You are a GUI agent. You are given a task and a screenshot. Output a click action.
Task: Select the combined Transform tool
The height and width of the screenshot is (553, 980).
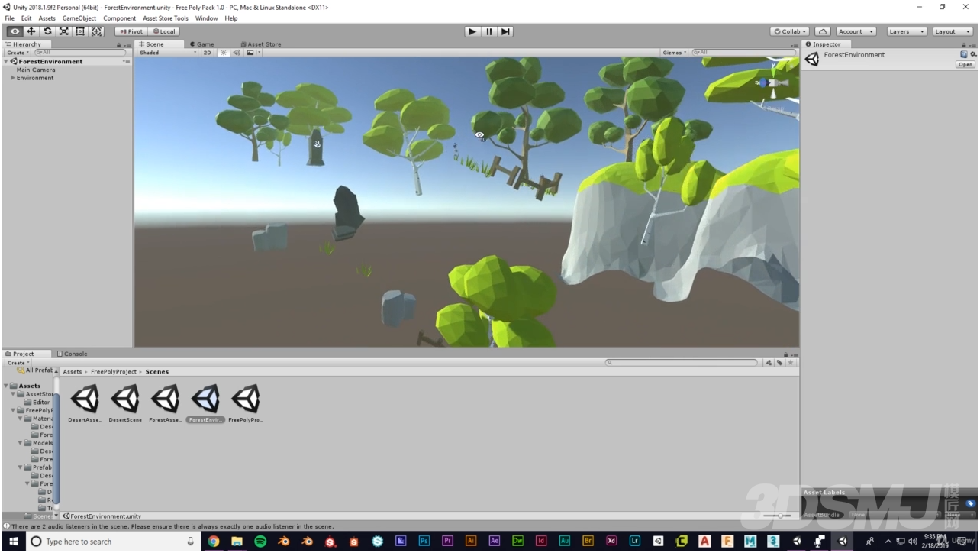pos(97,31)
